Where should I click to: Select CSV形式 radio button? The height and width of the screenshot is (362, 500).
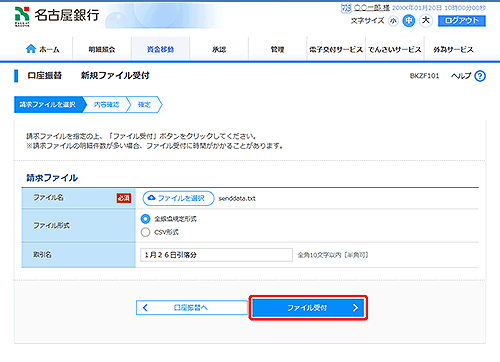pos(145,232)
